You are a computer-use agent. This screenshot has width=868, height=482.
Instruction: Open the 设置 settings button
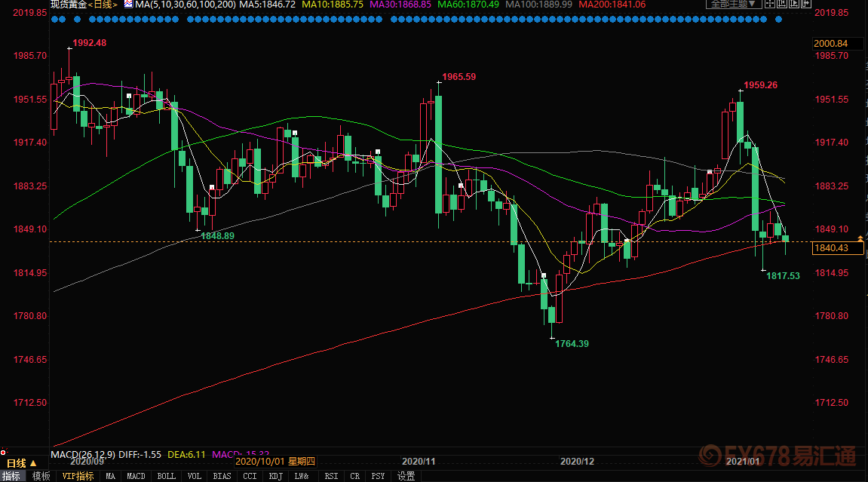point(406,476)
